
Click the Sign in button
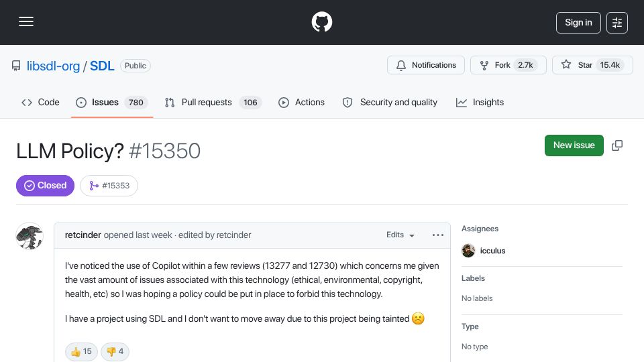pyautogui.click(x=578, y=23)
